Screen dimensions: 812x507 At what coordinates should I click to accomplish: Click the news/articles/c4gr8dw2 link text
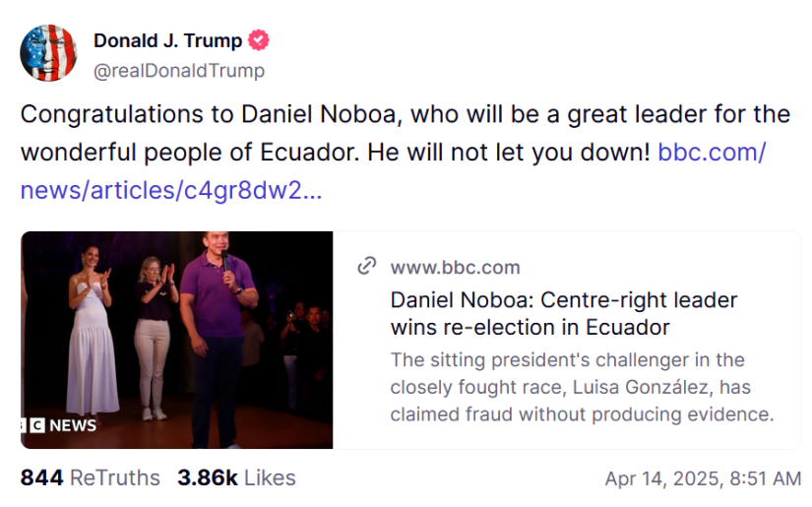click(170, 191)
